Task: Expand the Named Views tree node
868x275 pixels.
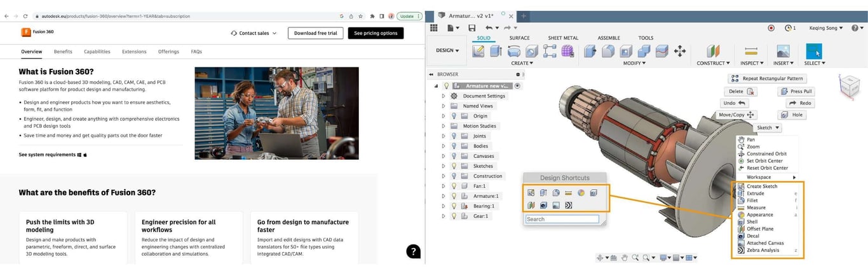Action: pyautogui.click(x=444, y=106)
